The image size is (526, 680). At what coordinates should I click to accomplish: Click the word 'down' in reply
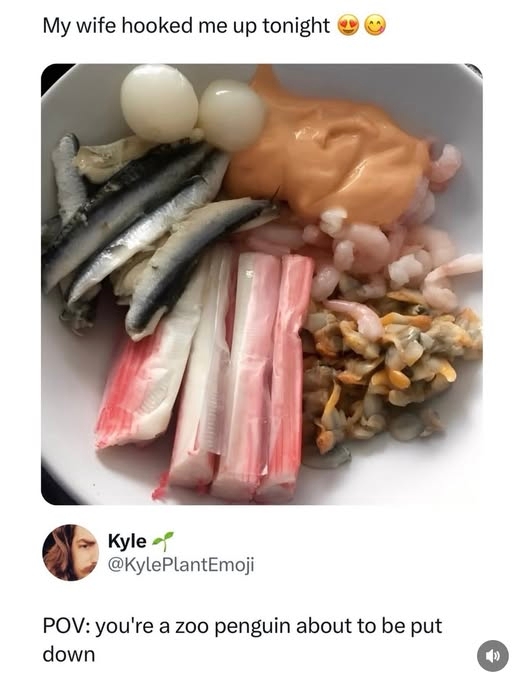click(x=69, y=654)
